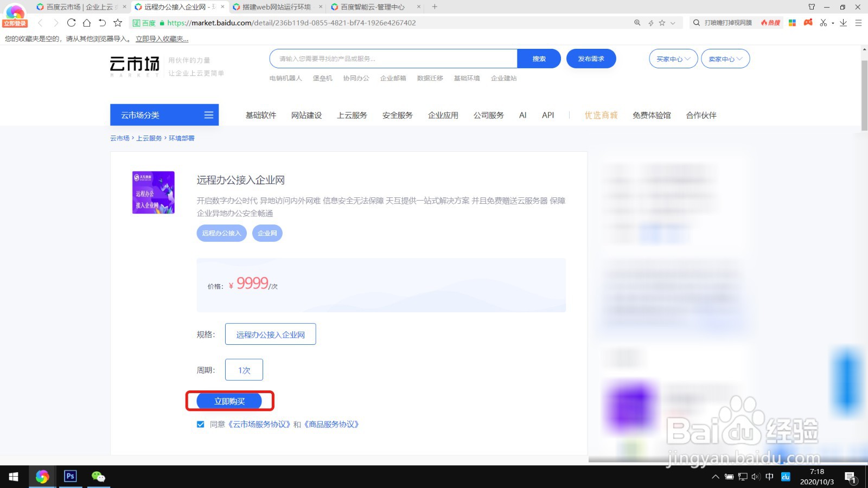Image resolution: width=868 pixels, height=488 pixels.
Task: Click the scissors screenshot tool
Action: tap(824, 23)
